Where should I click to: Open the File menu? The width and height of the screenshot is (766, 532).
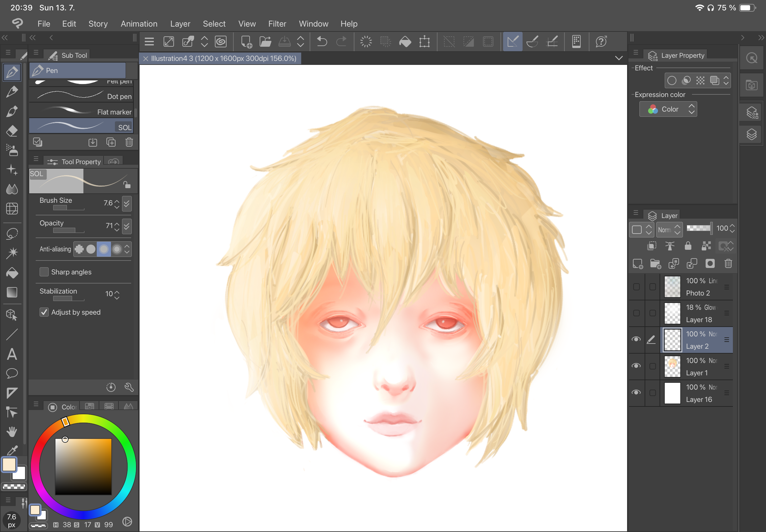click(44, 24)
